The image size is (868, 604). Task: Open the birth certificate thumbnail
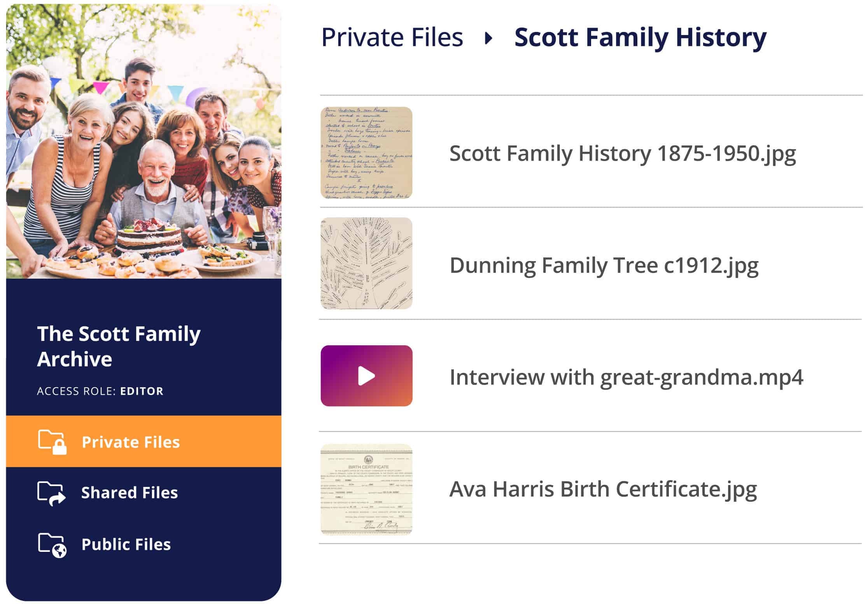pos(366,489)
